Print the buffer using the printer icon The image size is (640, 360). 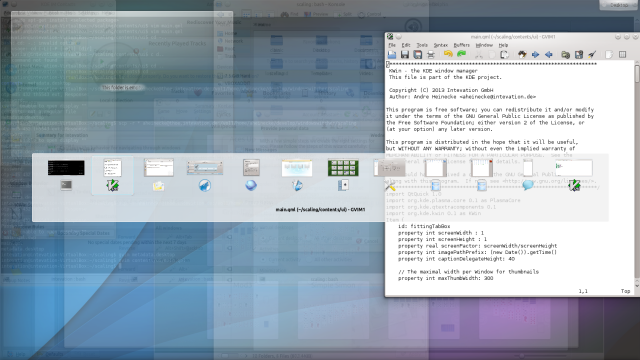[431, 54]
